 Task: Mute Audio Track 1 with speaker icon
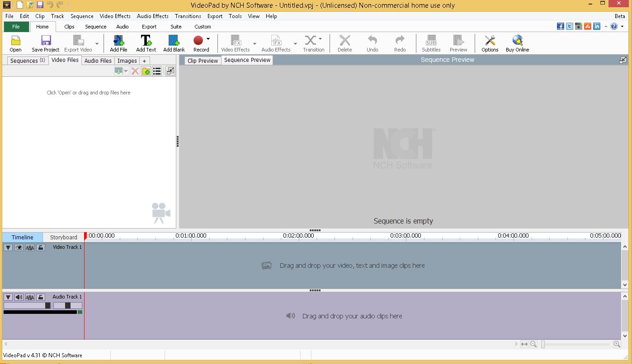coord(19,297)
